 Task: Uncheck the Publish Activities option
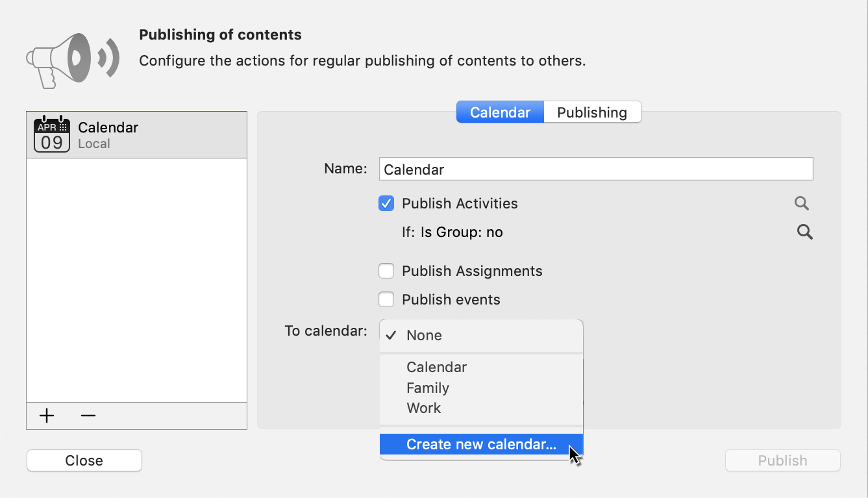386,203
